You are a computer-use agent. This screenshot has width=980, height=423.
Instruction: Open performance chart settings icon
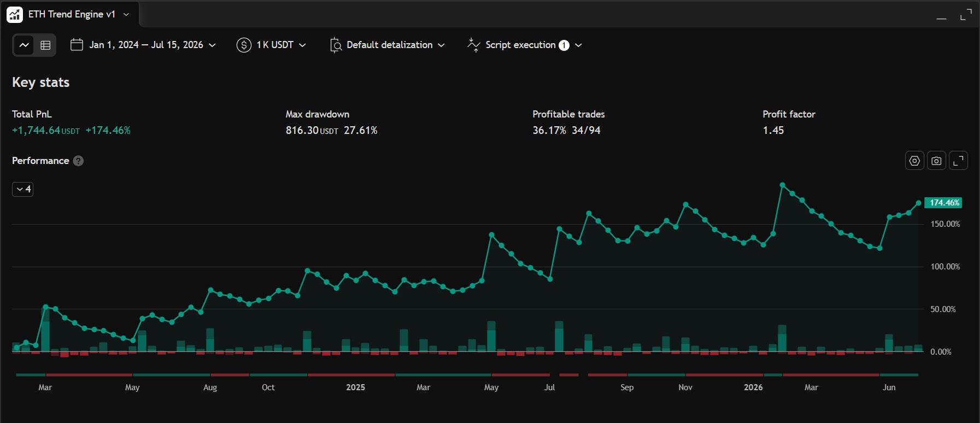[x=914, y=161]
